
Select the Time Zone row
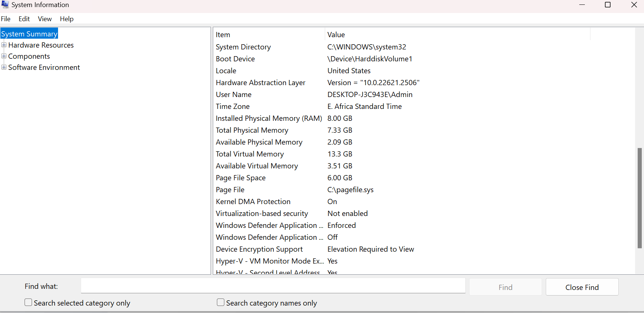tap(402, 106)
